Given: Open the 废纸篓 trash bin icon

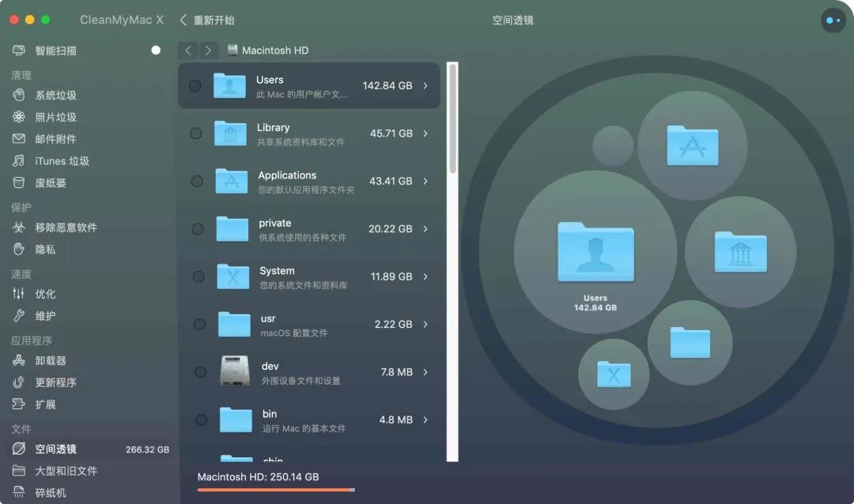Looking at the screenshot, I should tap(18, 182).
